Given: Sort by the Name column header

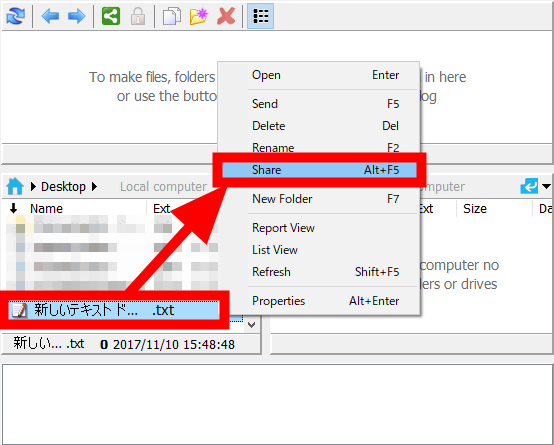Looking at the screenshot, I should (46, 209).
